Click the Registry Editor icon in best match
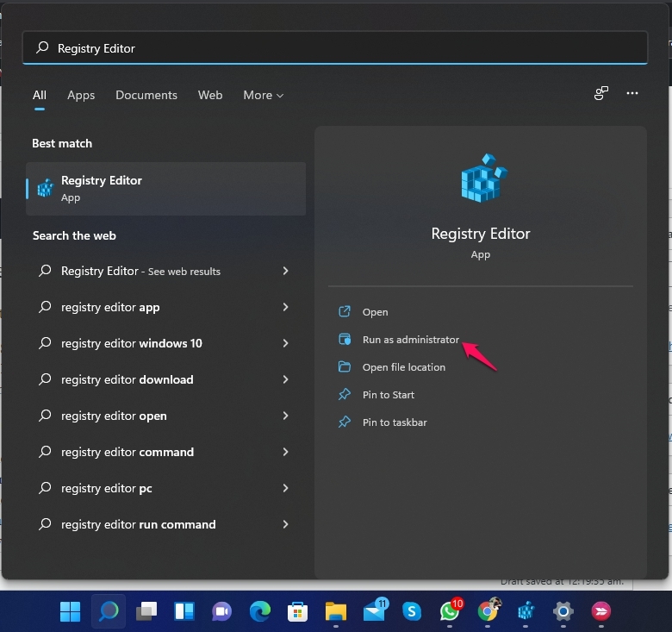Viewport: 672px width, 632px height. tap(46, 188)
